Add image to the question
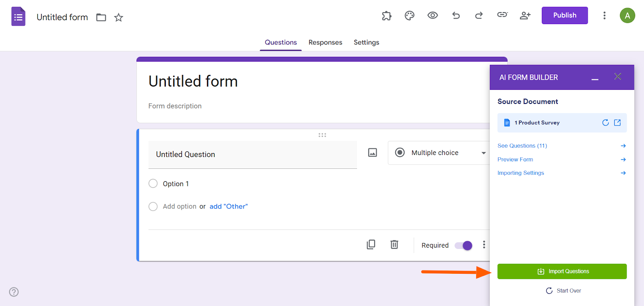This screenshot has width=644, height=306. [373, 153]
